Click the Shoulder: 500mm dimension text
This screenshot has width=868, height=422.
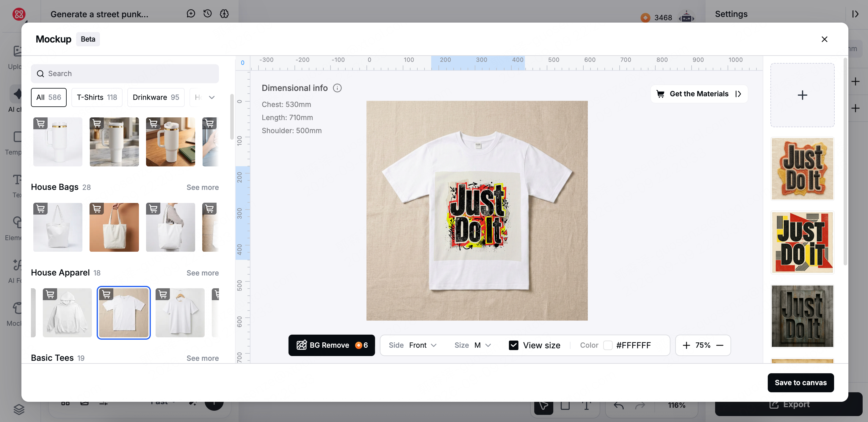click(x=292, y=131)
